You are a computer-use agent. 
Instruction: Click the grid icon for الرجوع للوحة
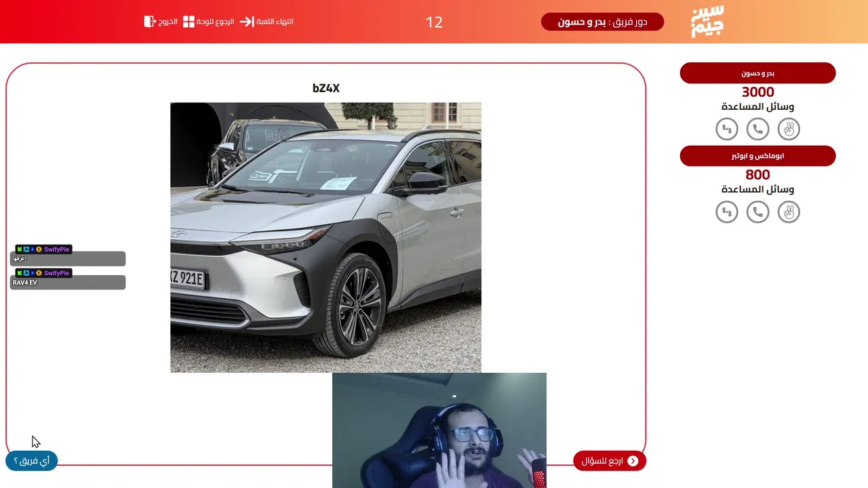click(189, 22)
